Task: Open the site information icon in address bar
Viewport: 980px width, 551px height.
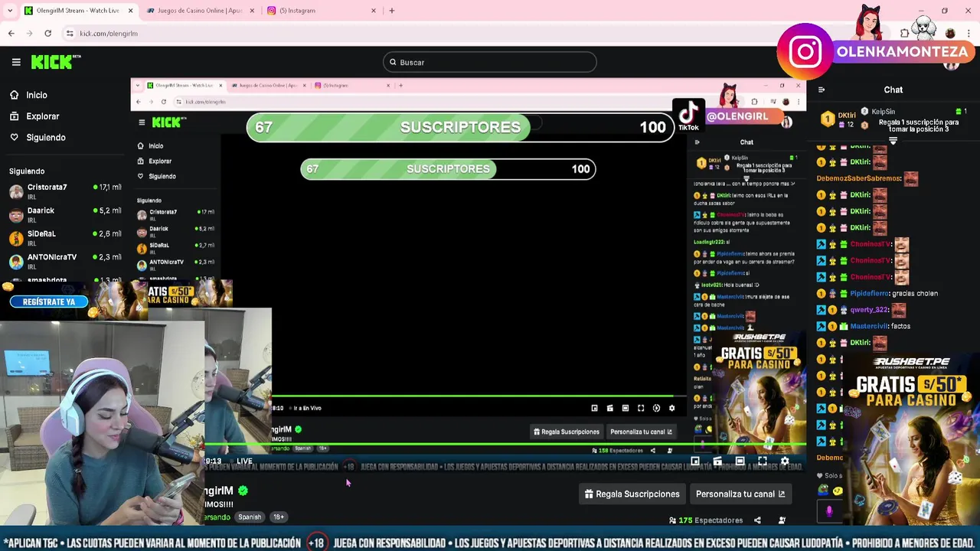Action: pos(70,34)
